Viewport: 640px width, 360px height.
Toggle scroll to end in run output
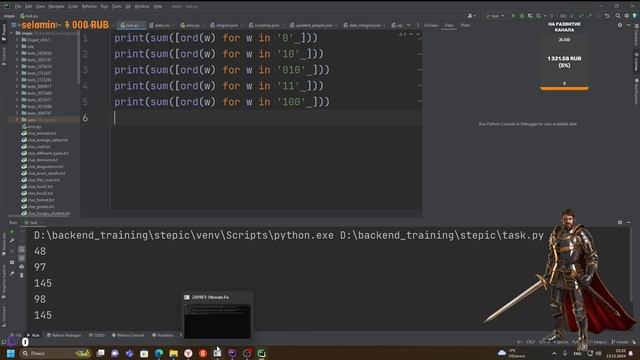click(22, 258)
